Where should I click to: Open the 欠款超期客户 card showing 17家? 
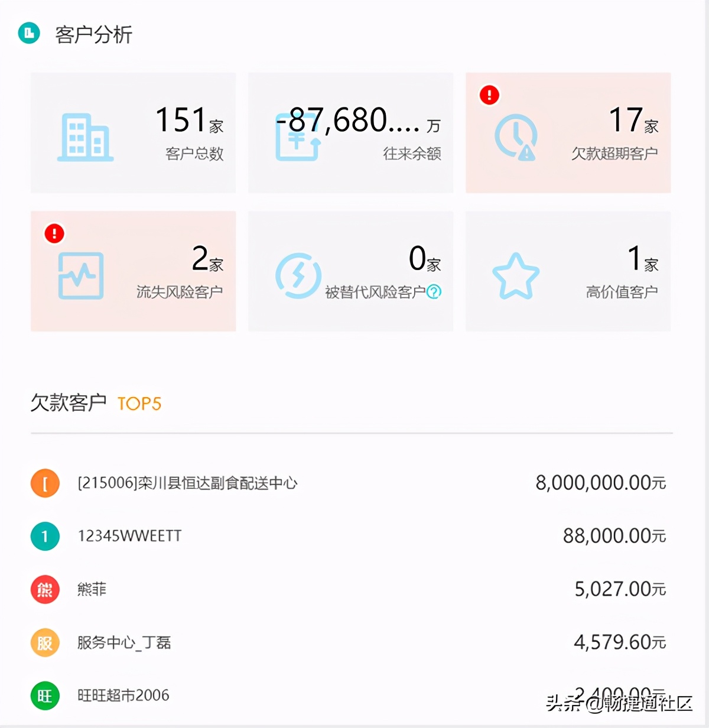tap(567, 133)
